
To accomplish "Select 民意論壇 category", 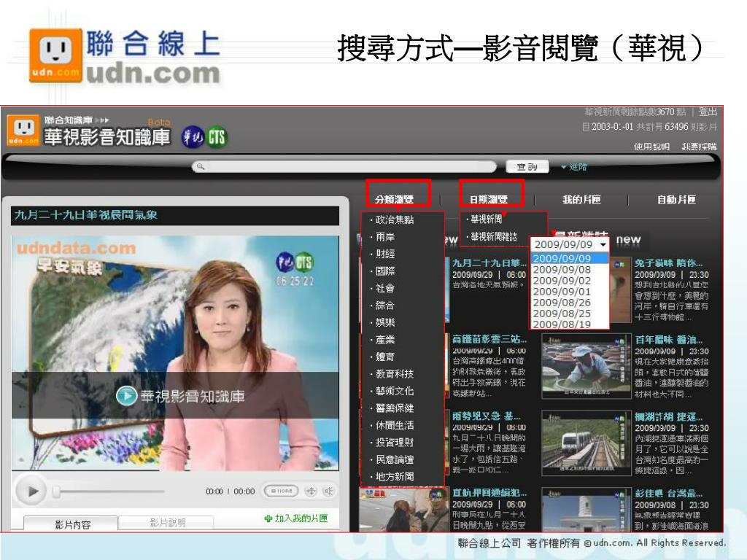I will (x=395, y=459).
